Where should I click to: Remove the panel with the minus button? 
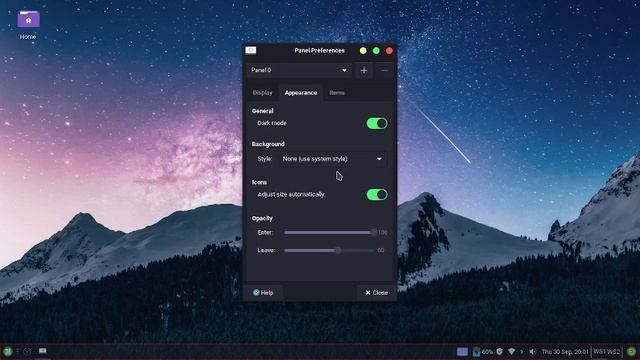point(384,70)
